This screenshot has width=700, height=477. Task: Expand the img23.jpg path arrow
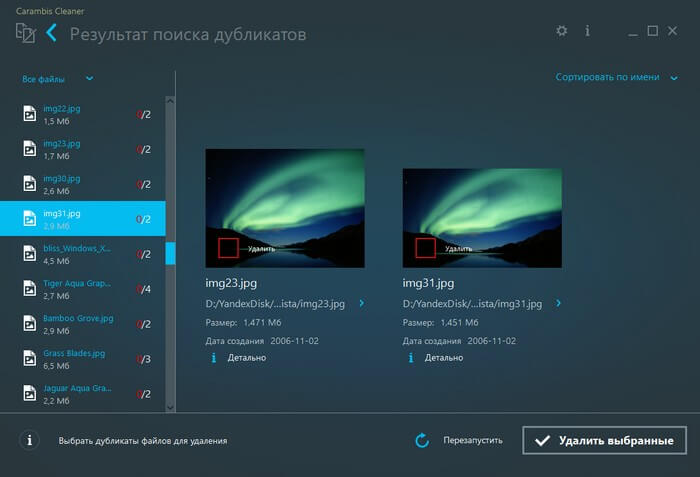362,303
